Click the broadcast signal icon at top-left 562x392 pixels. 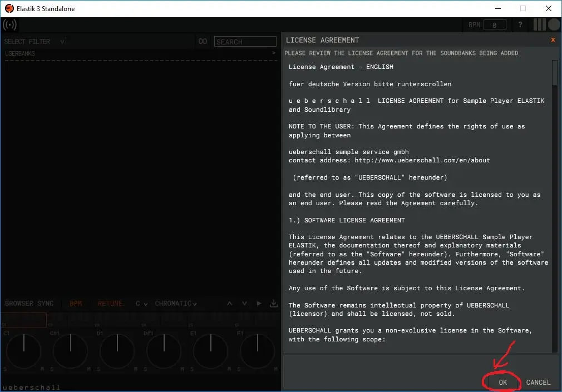tap(9, 24)
